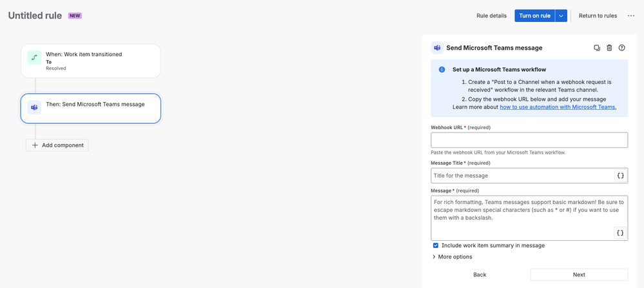Click Turn on rule button
Viewport: 644px width, 288px height.
pyautogui.click(x=535, y=15)
